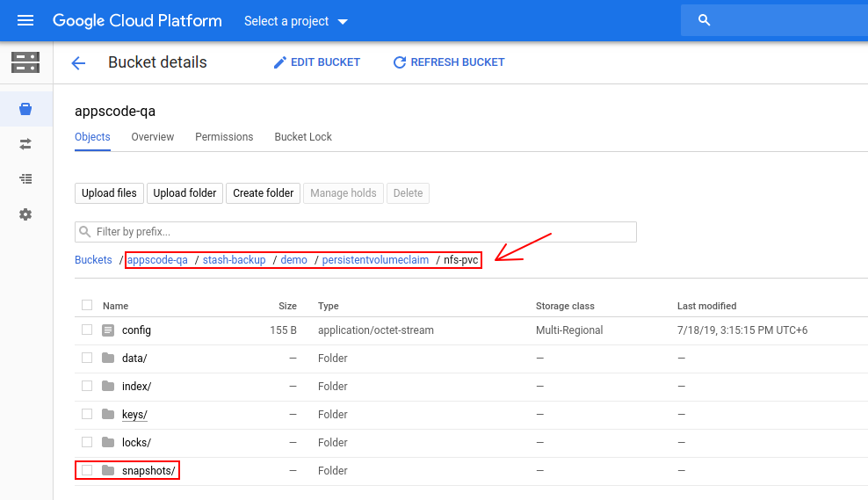Click the Storage product icon in sidebar
Screen dimensions: 868x500
pyautogui.click(x=25, y=62)
